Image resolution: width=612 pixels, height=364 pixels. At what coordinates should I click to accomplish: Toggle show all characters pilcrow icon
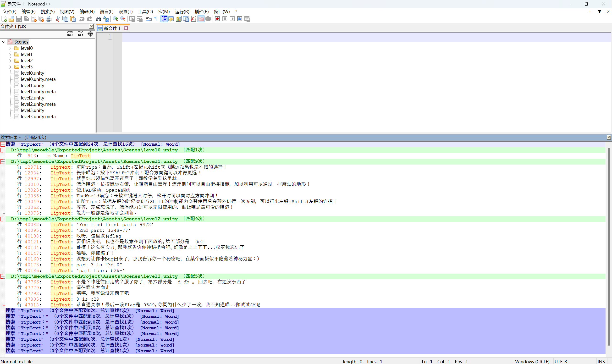[x=156, y=19]
